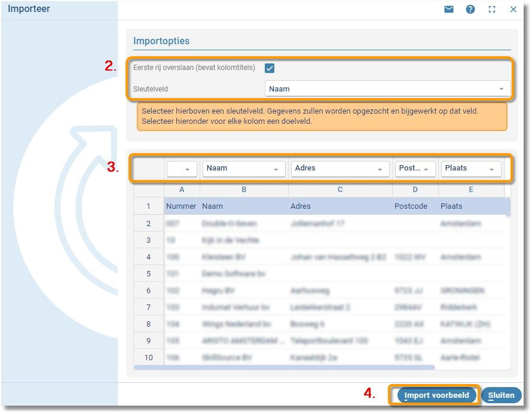The width and height of the screenshot is (532, 414).
Task: Open the Plaats column target dropdown
Action: point(471,169)
